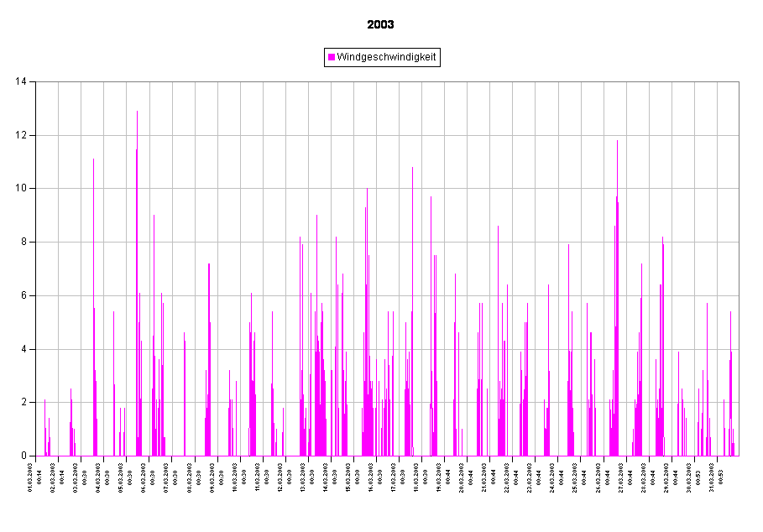Click the magenta Windgeschwindigkeit legend swatch
763x532 pixels.
tap(332, 57)
